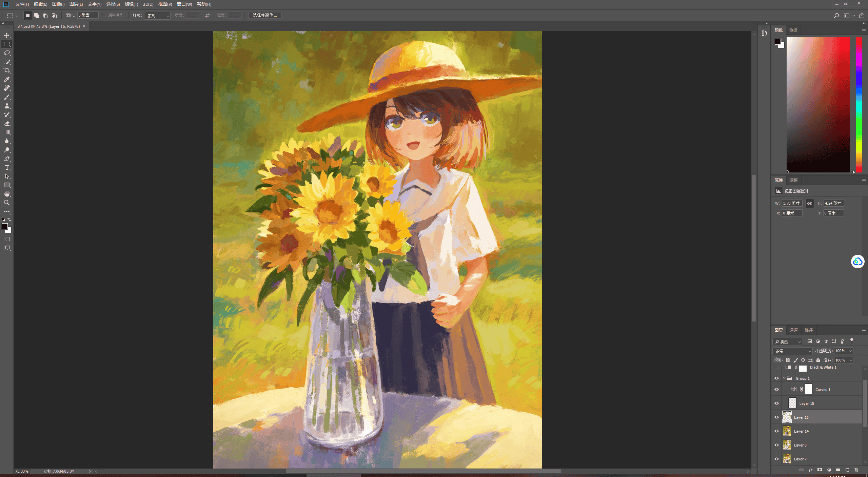Select the Clone Stamp tool
The height and width of the screenshot is (477, 868).
coord(7,106)
